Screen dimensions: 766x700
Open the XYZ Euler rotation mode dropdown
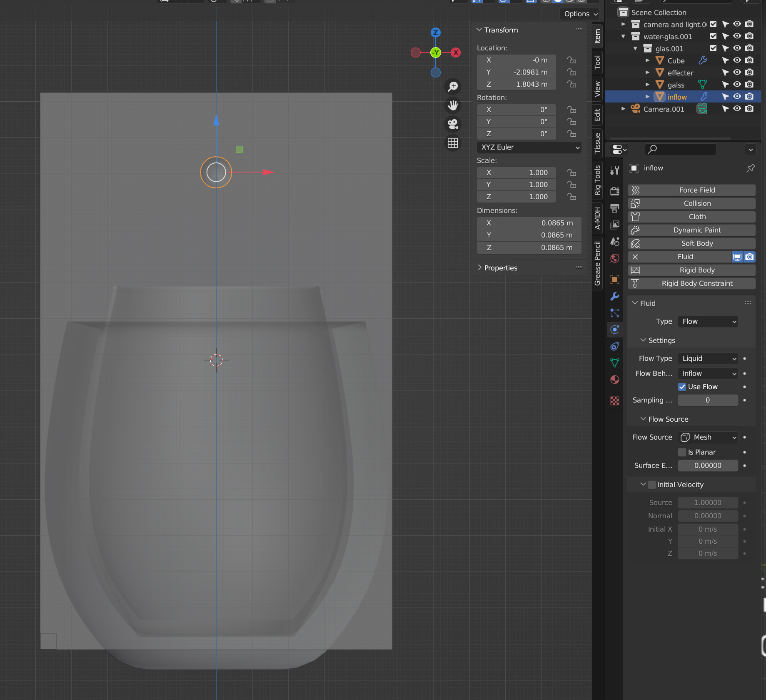point(529,147)
